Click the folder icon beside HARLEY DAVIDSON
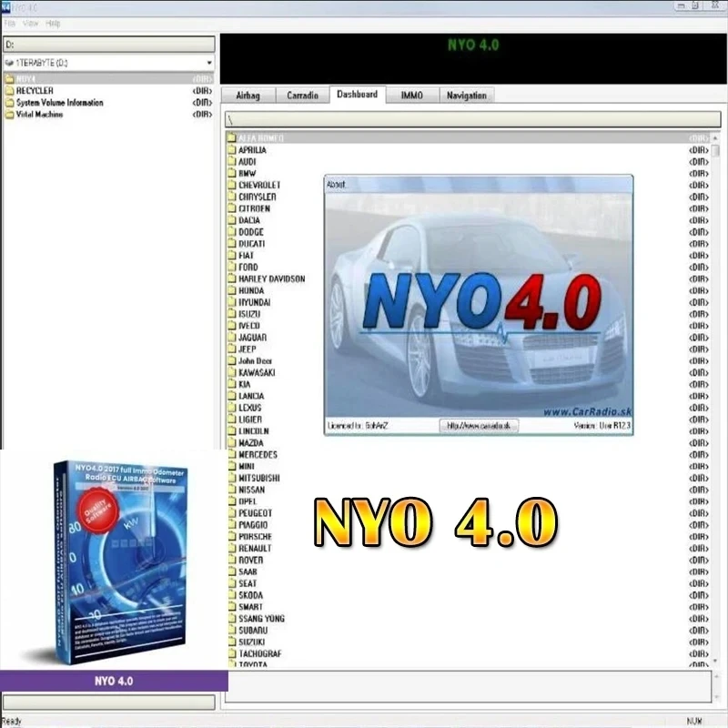The width and height of the screenshot is (728, 728). coord(230,278)
